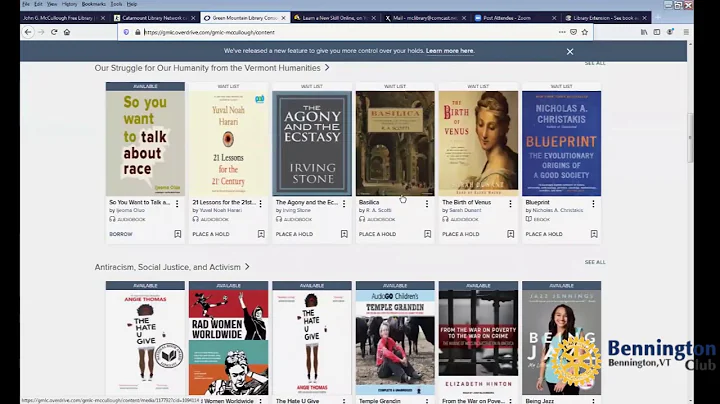Viewport: 720px width, 404px height.
Task: Open author link Irving Stone
Action: coord(297,210)
